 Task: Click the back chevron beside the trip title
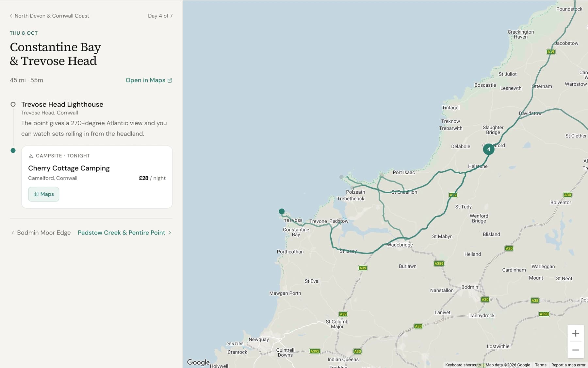(11, 16)
